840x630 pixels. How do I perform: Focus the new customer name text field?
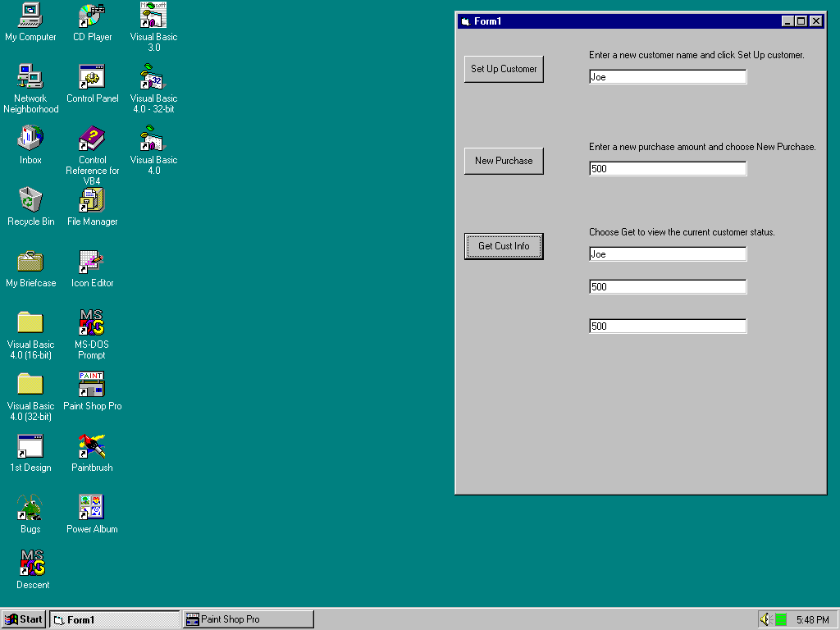click(667, 77)
